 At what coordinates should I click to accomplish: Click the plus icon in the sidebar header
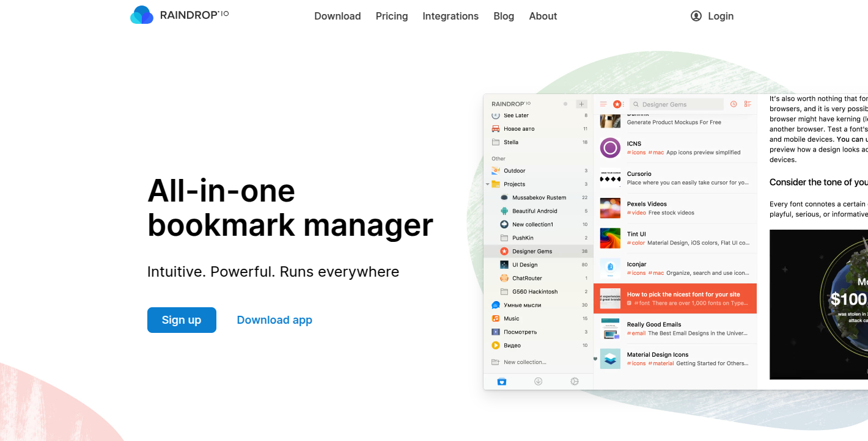click(x=581, y=104)
